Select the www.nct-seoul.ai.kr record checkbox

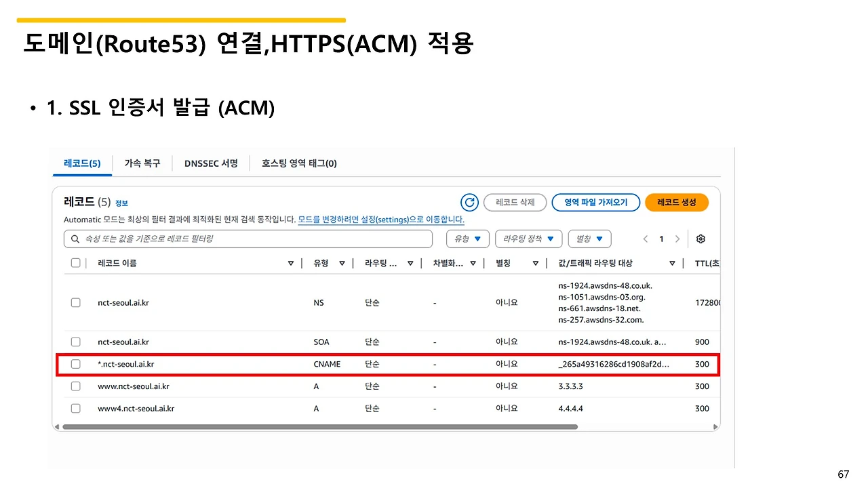pyautogui.click(x=76, y=386)
